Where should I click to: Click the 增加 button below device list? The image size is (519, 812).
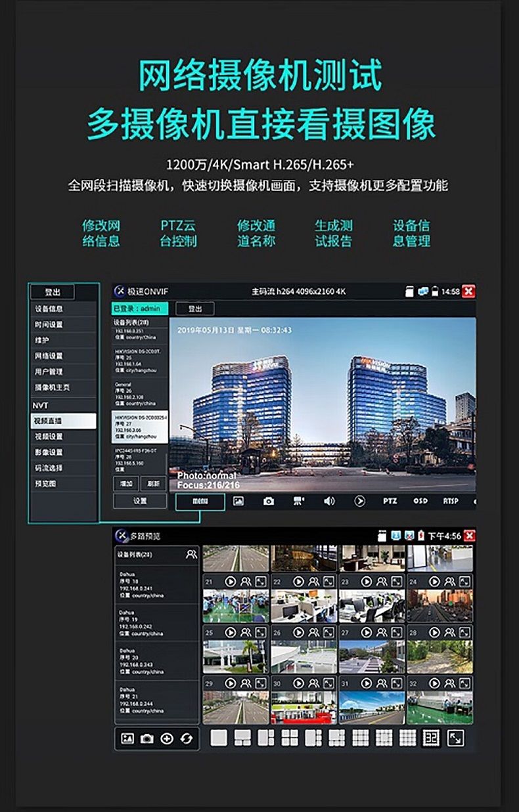tap(125, 484)
